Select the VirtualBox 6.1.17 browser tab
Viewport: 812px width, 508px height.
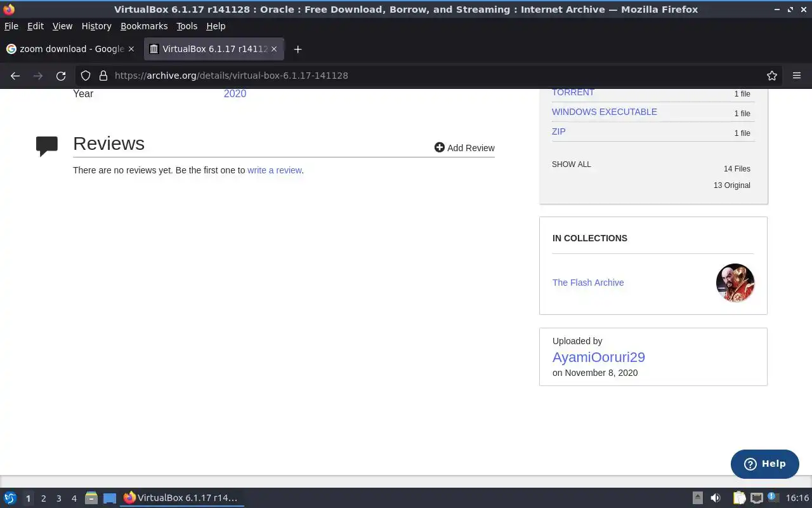click(x=214, y=49)
